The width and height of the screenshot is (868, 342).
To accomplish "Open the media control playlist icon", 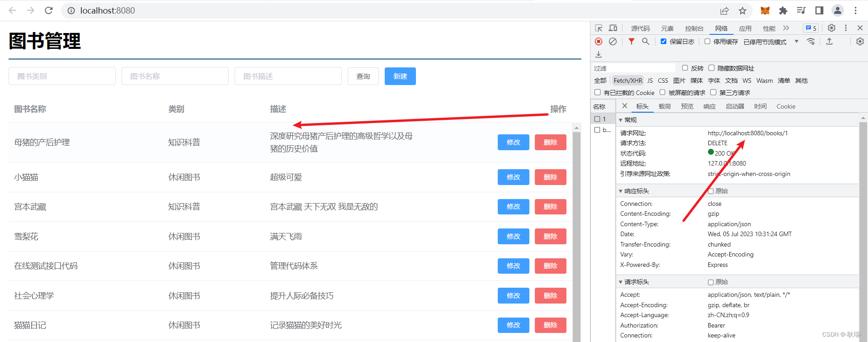I will coord(801,10).
